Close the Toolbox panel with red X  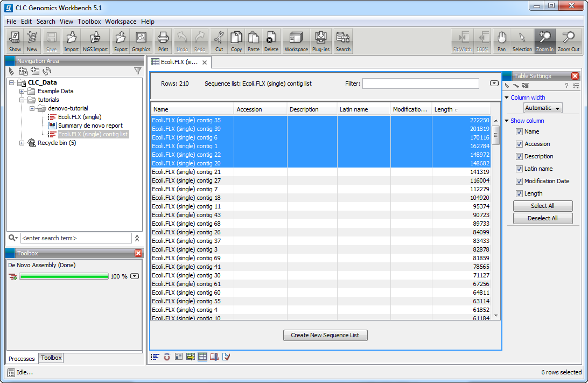138,253
